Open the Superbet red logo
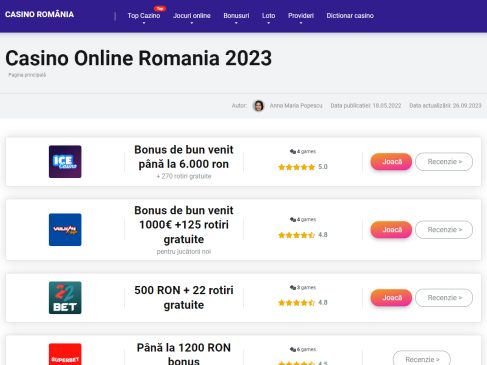487x365 pixels. [x=65, y=354]
